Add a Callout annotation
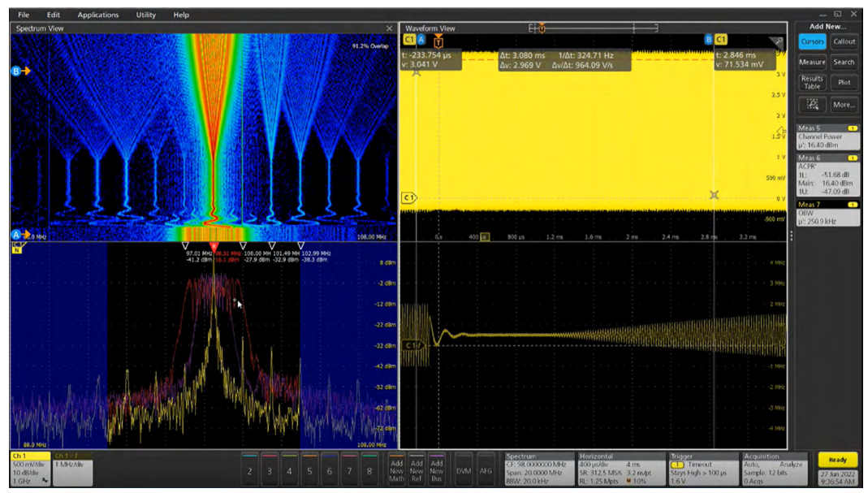 coord(844,41)
